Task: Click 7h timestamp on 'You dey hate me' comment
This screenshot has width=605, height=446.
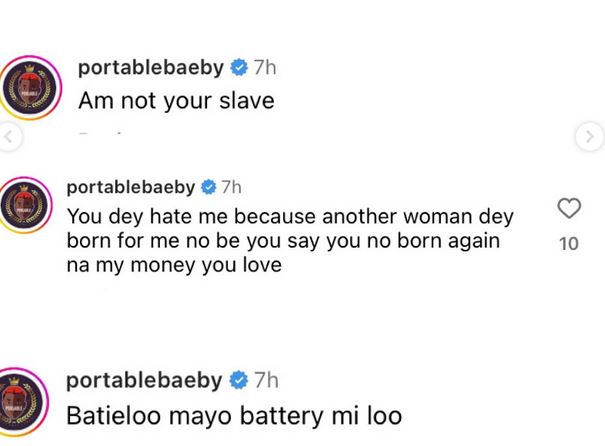Action: coord(231,188)
